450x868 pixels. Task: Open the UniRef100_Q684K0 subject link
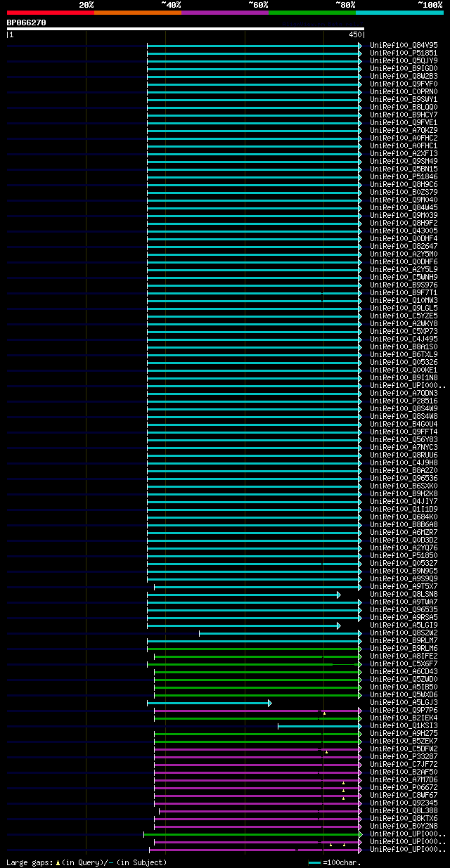coord(404,517)
